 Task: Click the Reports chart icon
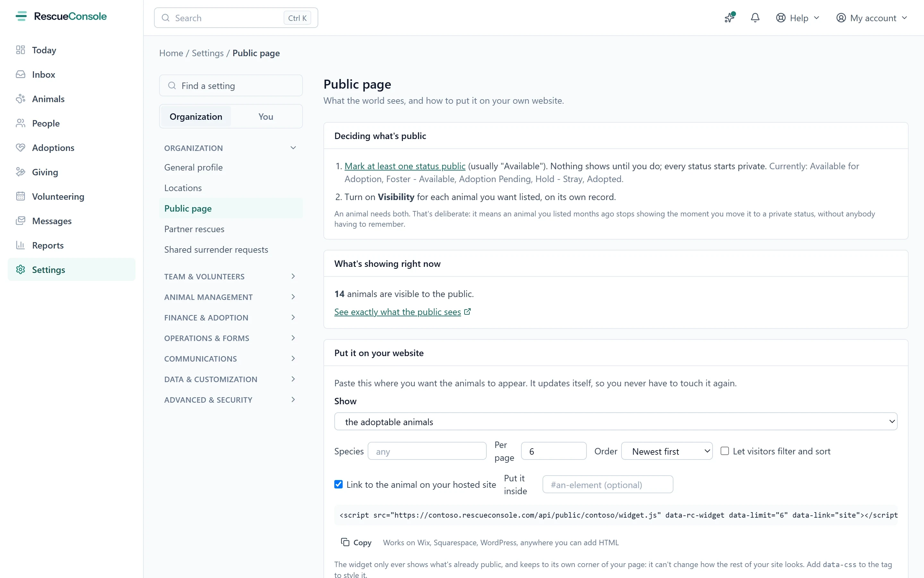click(x=21, y=245)
